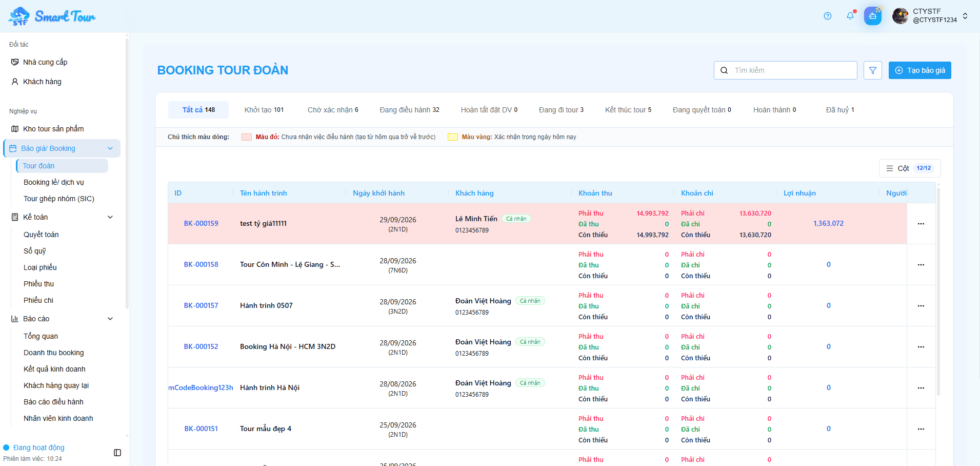Open the chatbot assistant icon
Viewport: 980px width, 466px height.
[x=873, y=16]
